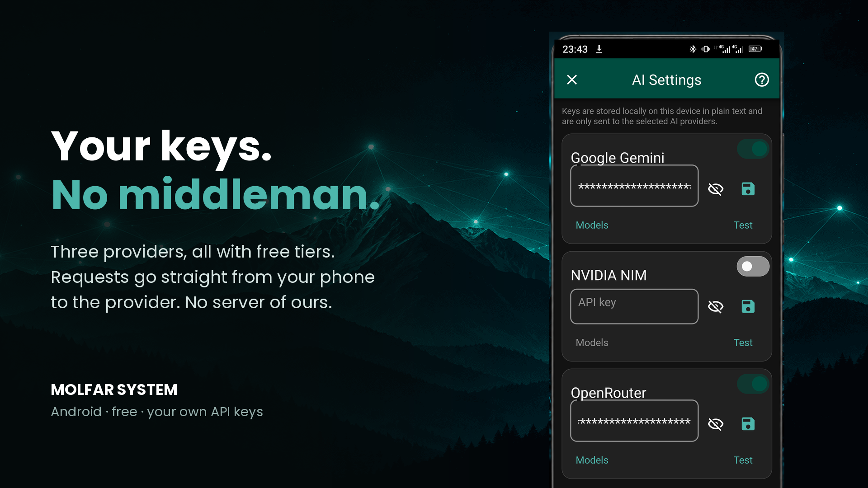The width and height of the screenshot is (868, 488).
Task: Toggle the Google Gemini provider switch
Action: [x=753, y=149]
